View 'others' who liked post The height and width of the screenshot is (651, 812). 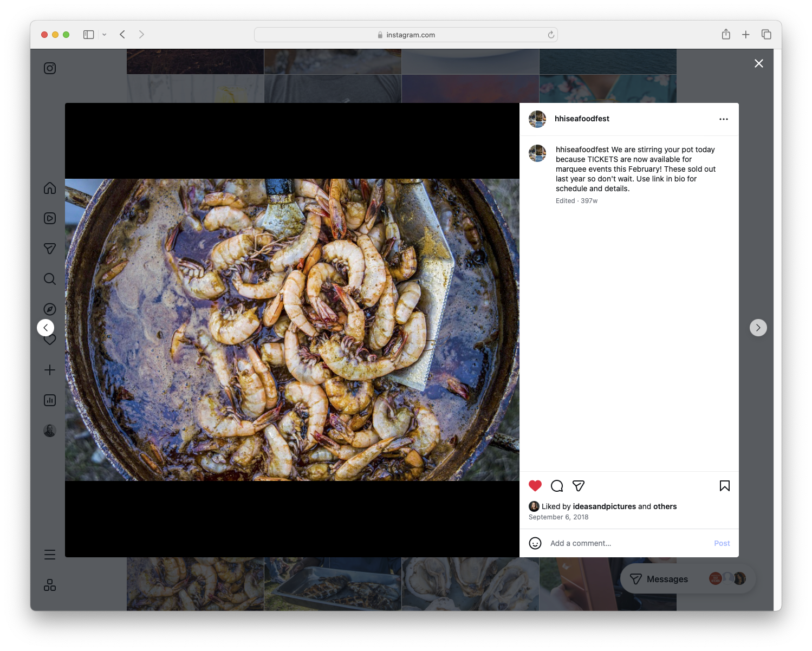pyautogui.click(x=665, y=506)
